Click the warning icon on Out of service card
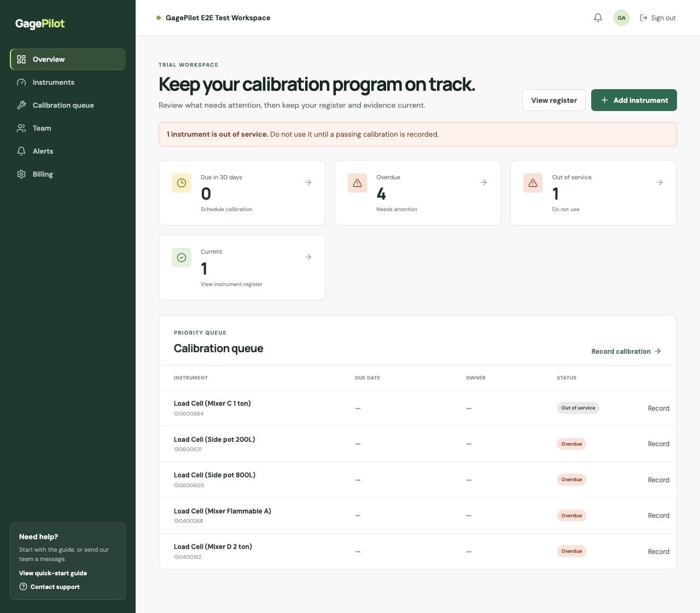700x613 pixels. (x=533, y=183)
